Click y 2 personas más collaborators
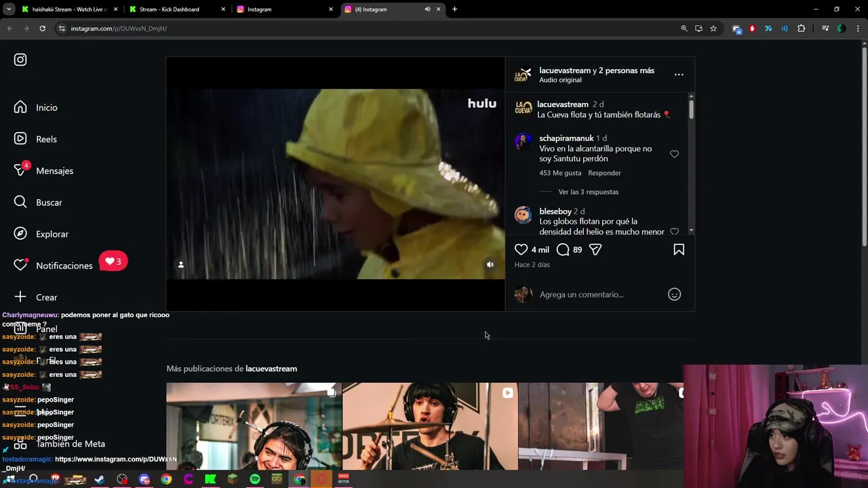The height and width of the screenshot is (488, 868). pos(623,70)
